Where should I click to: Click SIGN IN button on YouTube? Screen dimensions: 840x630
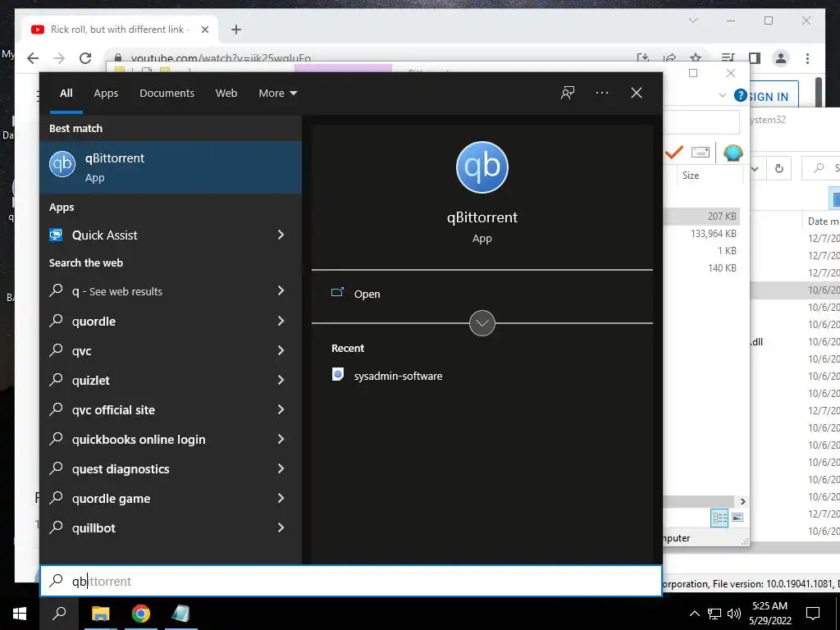tap(768, 97)
